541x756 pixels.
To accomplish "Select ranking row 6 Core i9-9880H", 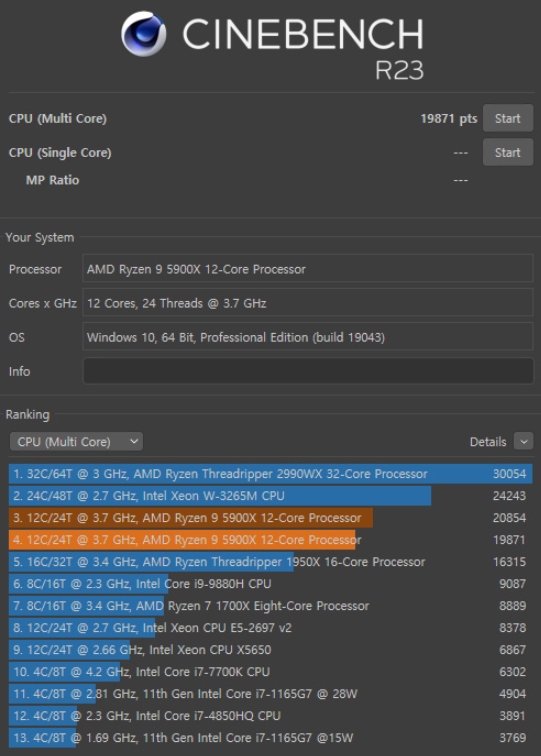I will [270, 584].
